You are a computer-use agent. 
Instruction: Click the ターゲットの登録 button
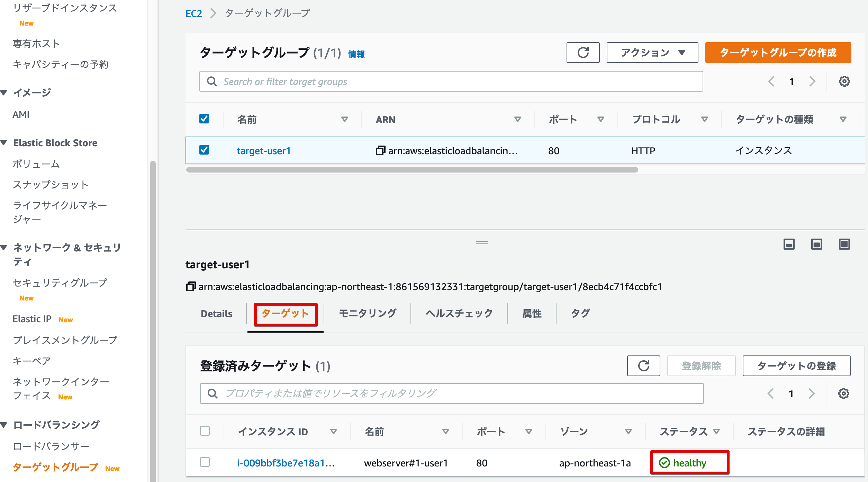796,365
